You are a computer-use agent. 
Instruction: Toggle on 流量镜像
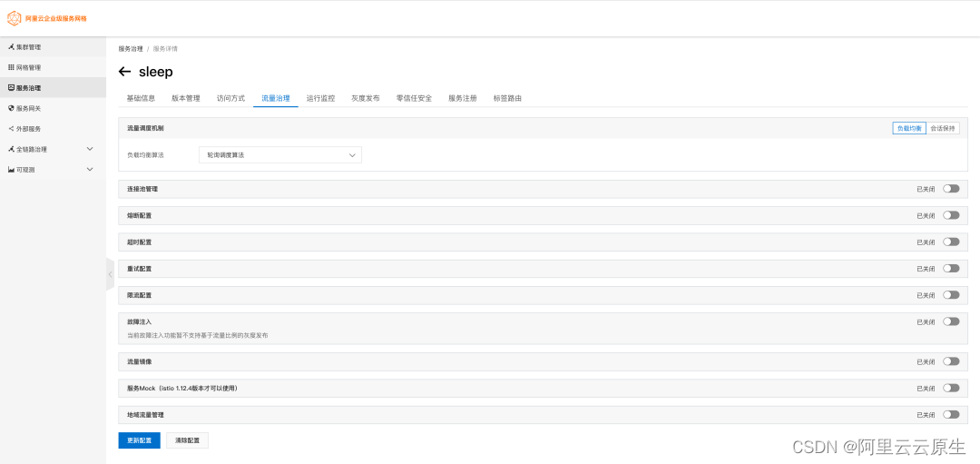point(951,361)
